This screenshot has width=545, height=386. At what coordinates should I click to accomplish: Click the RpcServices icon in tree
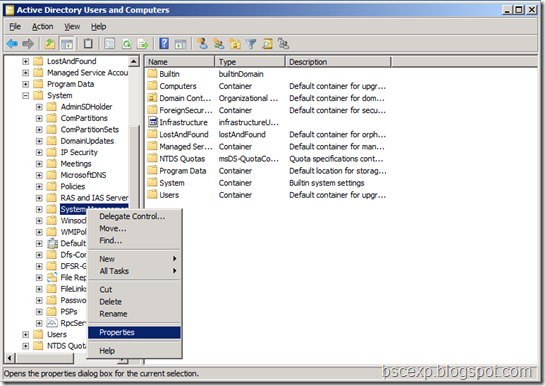pyautogui.click(x=52, y=323)
